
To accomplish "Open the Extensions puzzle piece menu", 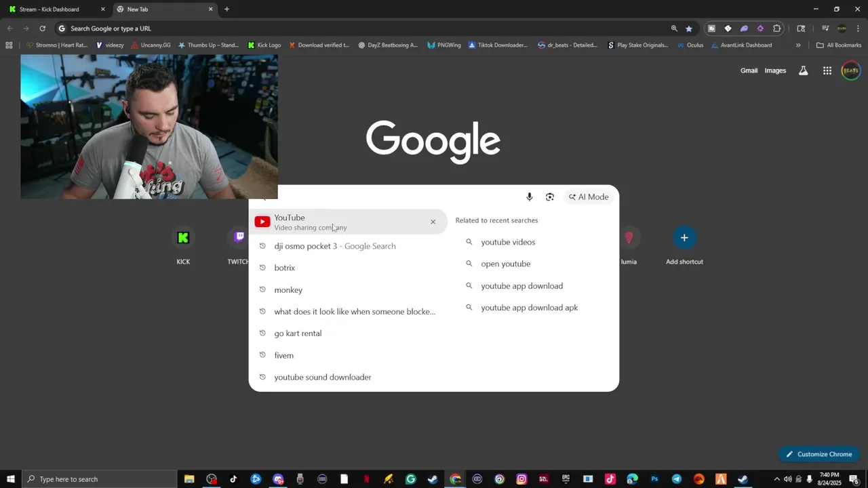I will 777,28.
